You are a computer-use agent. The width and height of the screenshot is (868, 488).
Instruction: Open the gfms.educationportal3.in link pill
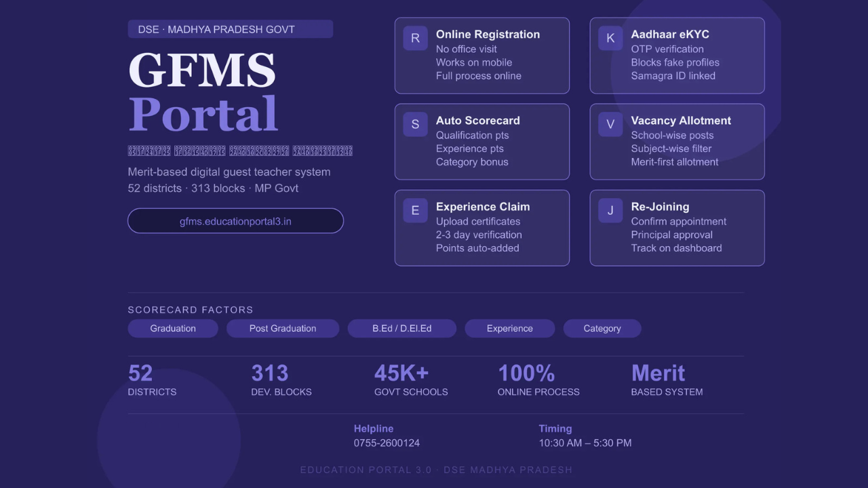tap(235, 221)
